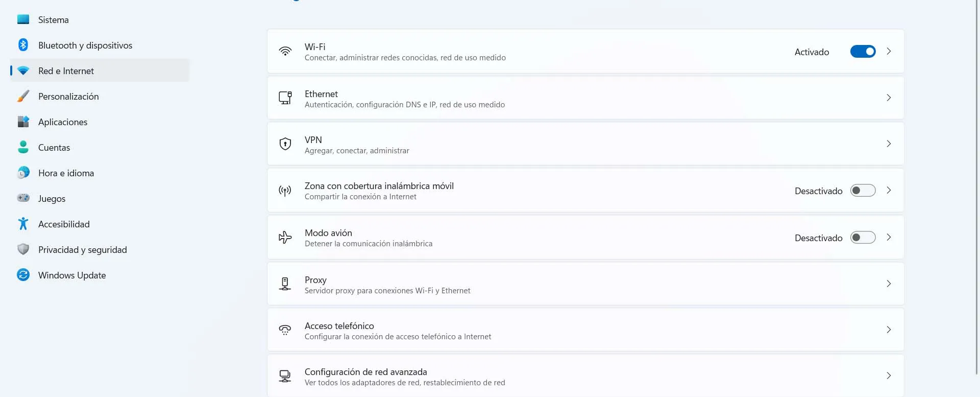
Task: Navigate to Aplicaciones section
Action: tap(100, 122)
